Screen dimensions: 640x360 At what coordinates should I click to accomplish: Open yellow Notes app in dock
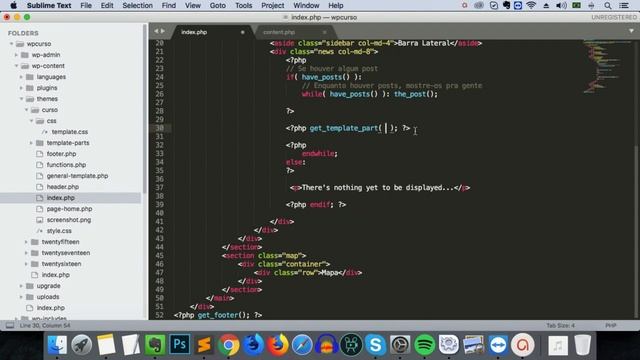point(106,344)
